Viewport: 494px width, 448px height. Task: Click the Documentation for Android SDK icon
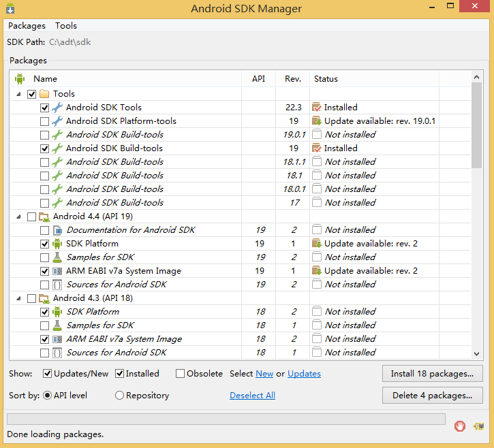pos(57,230)
